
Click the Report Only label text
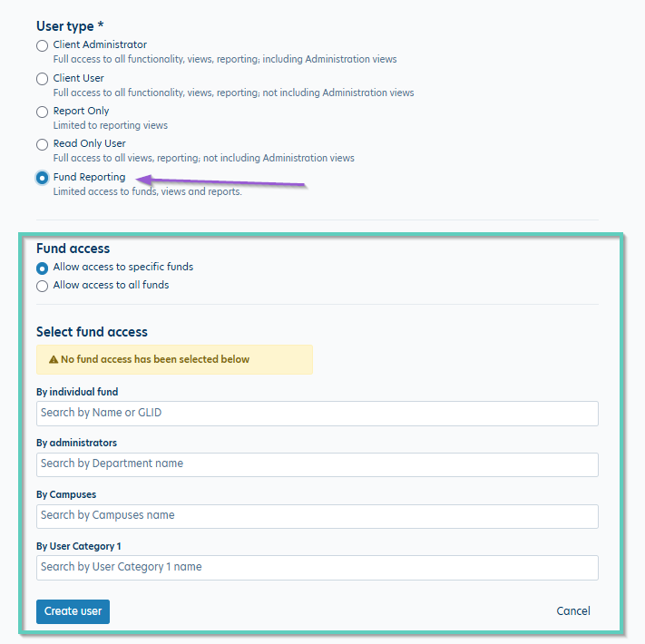pyautogui.click(x=81, y=111)
